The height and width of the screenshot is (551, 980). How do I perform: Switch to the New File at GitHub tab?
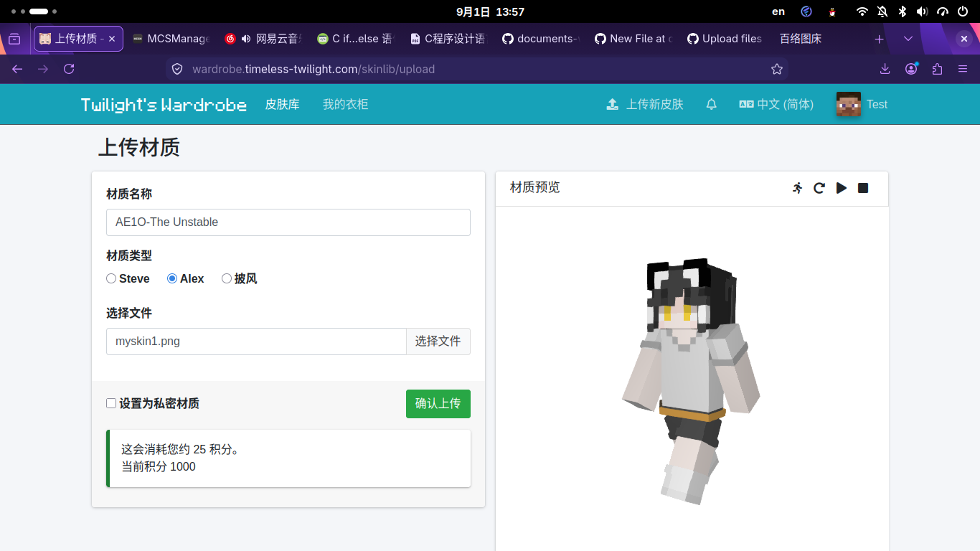click(633, 39)
